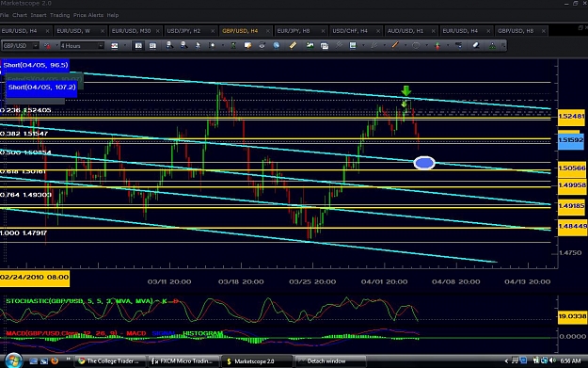This screenshot has width=588, height=368.
Task: Open the Help menu
Action: pyautogui.click(x=113, y=15)
